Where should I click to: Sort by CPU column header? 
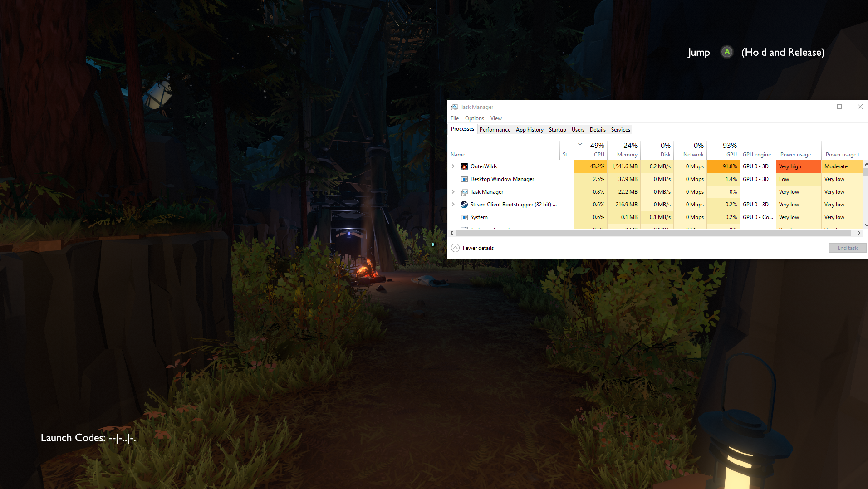click(x=591, y=150)
